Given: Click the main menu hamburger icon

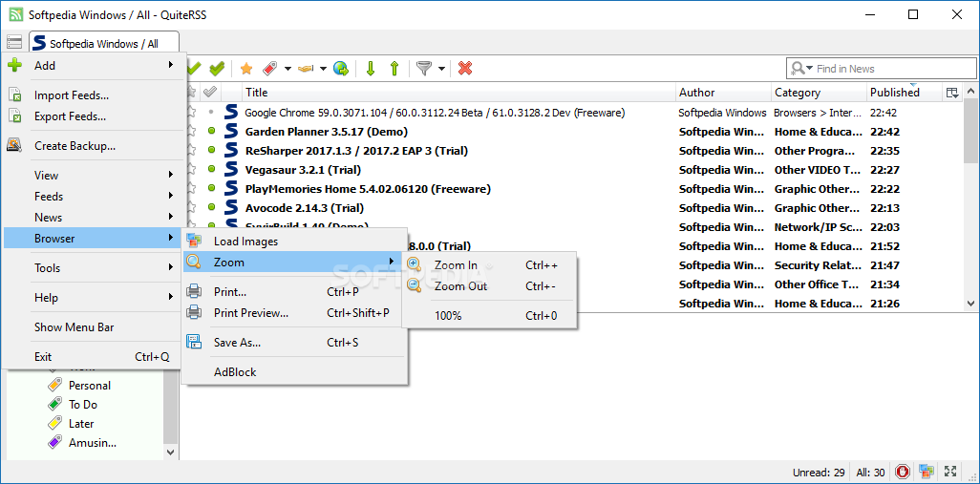Looking at the screenshot, I should point(13,42).
